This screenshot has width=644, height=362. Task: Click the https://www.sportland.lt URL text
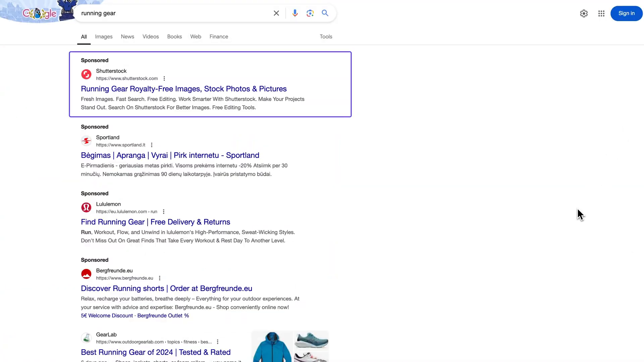(121, 145)
